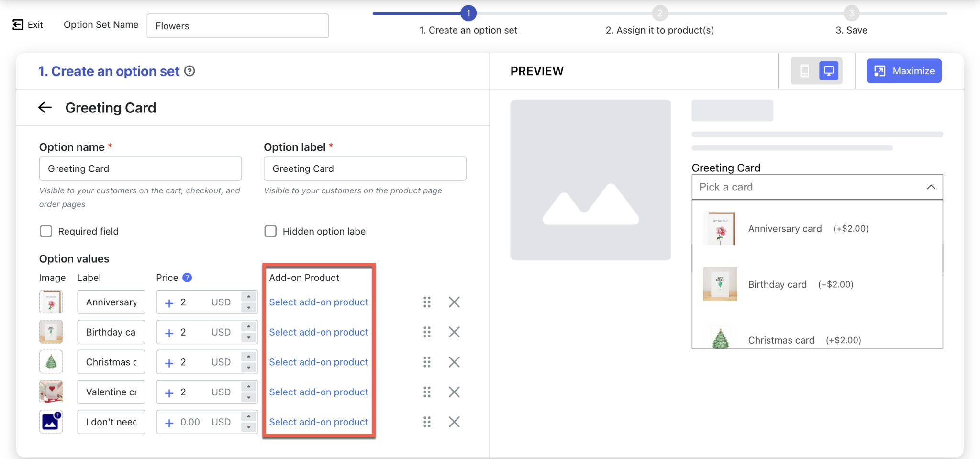This screenshot has height=459, width=980.
Task: Click the plus icon in the Anniversary price field
Action: pos(168,302)
